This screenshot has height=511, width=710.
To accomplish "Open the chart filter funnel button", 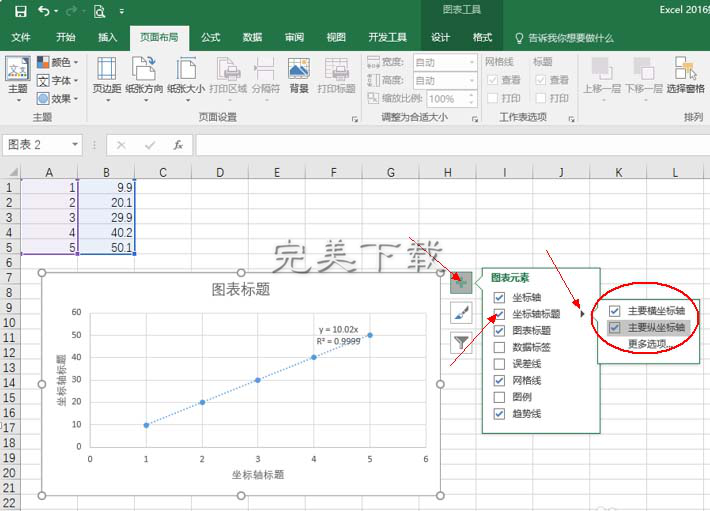I will pyautogui.click(x=461, y=343).
